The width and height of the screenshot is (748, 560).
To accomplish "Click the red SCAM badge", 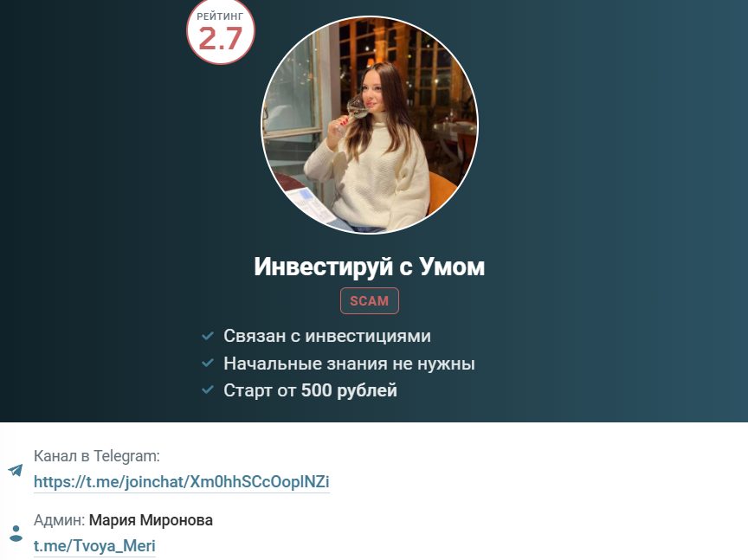I will (x=369, y=301).
